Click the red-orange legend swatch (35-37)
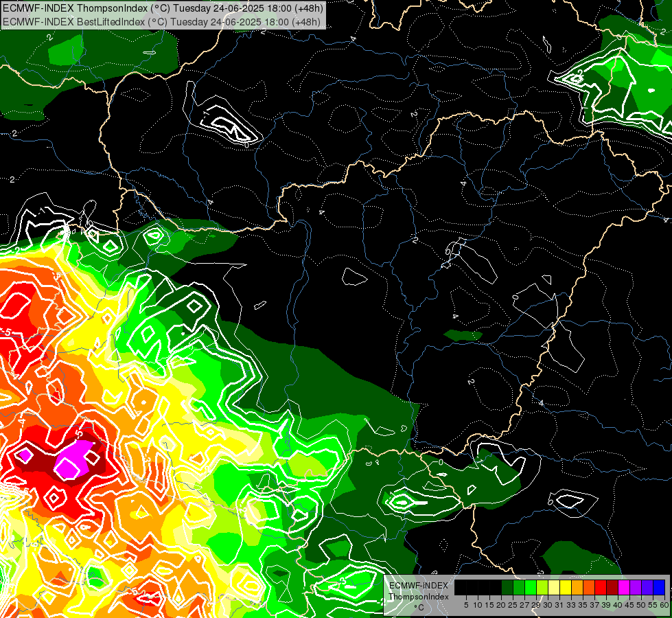Screen dimensions: 672x618 [589, 587]
